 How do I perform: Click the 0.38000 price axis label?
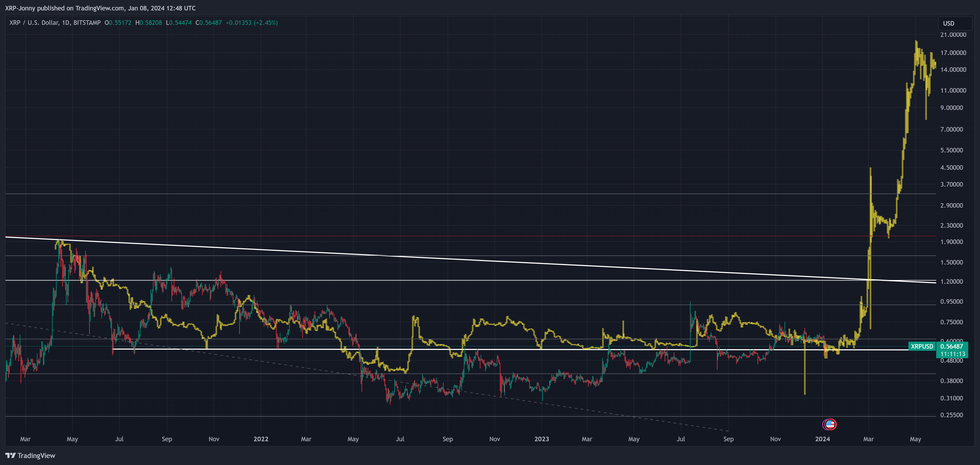tap(951, 381)
